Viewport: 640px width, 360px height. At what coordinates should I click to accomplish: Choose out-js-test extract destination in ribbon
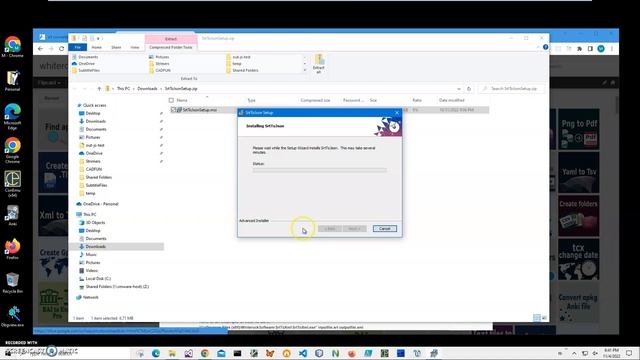pyautogui.click(x=238, y=57)
